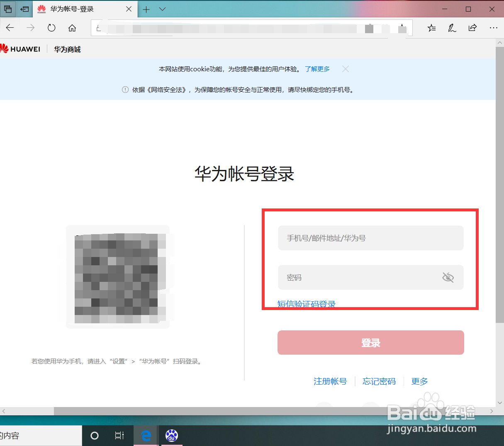504x446 pixels.
Task: Click the browser address bar
Action: pos(252,28)
